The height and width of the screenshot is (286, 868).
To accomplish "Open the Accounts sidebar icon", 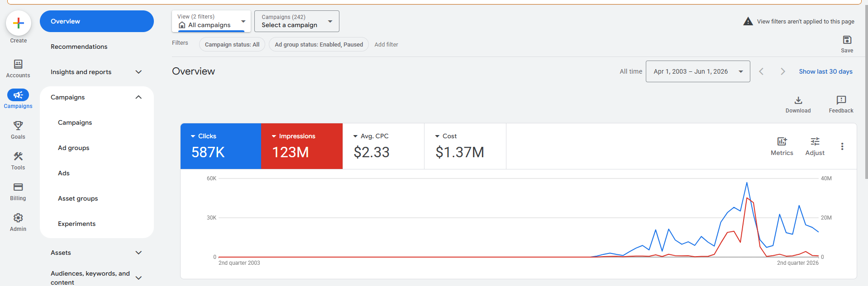I will pyautogui.click(x=18, y=64).
